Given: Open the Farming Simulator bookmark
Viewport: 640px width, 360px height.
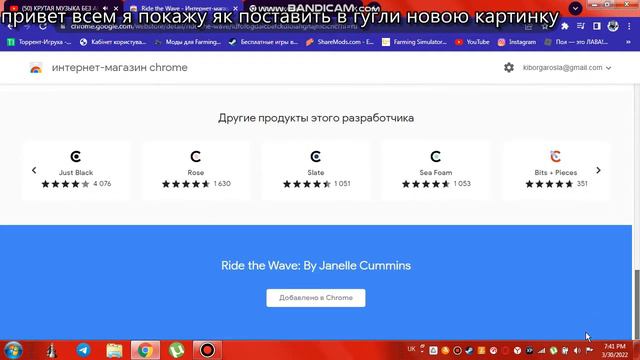Looking at the screenshot, I should [414, 42].
